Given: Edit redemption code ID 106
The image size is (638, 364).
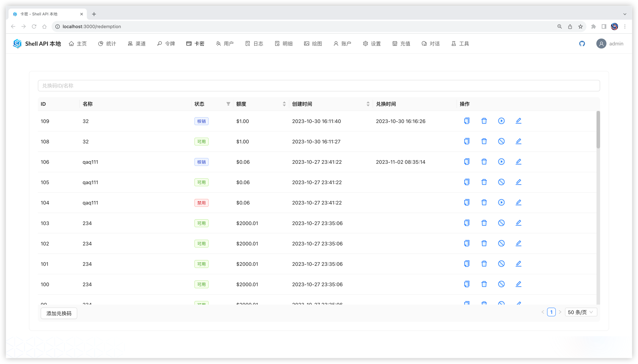Looking at the screenshot, I should [518, 162].
